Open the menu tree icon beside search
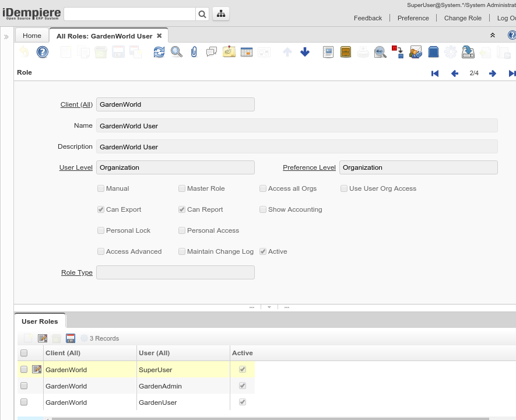 [221, 14]
